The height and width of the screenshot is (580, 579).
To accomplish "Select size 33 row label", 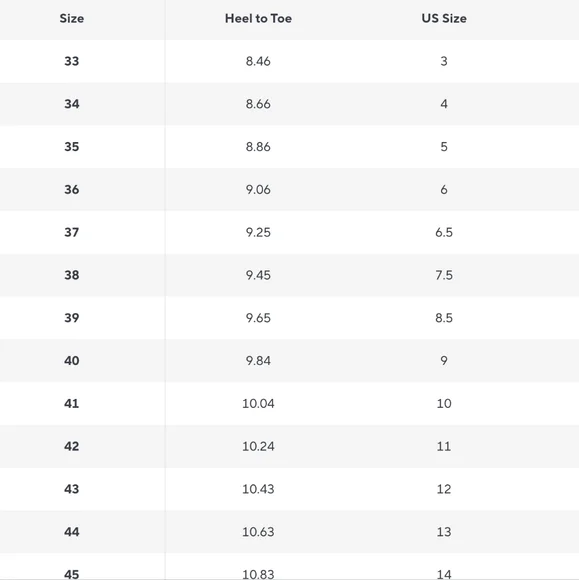I will click(x=72, y=61).
